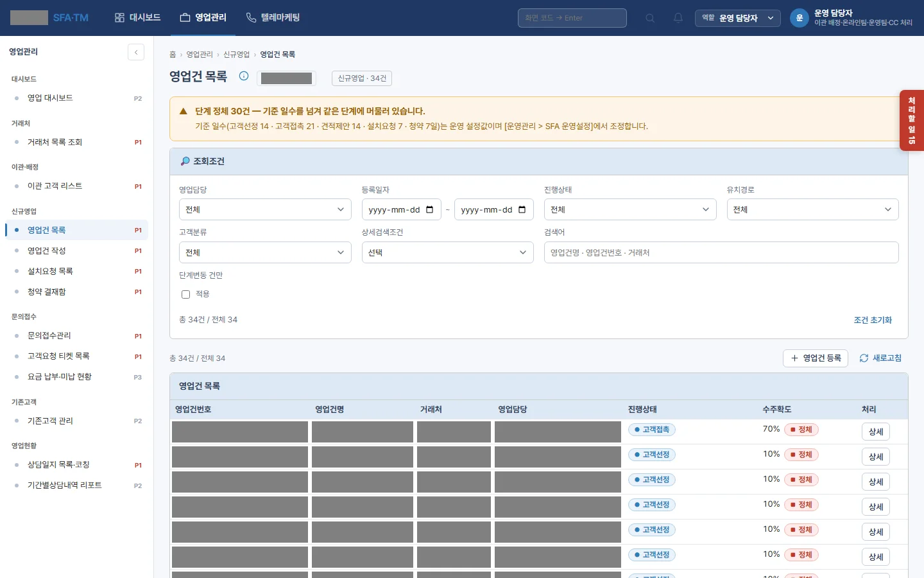Collapse the sidebar with the chevron button
Screen dimensions: 924x578
tap(136, 52)
